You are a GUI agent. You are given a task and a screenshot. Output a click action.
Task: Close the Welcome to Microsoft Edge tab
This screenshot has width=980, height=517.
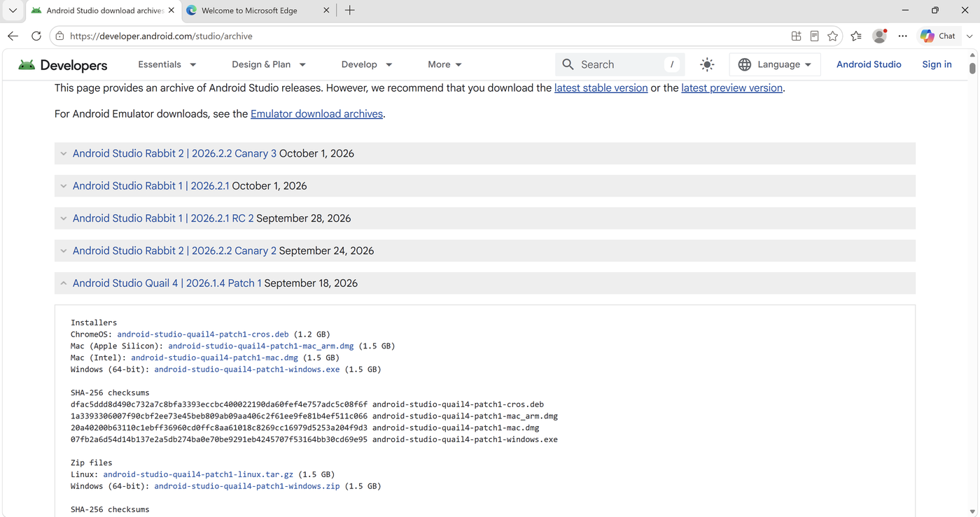(327, 10)
